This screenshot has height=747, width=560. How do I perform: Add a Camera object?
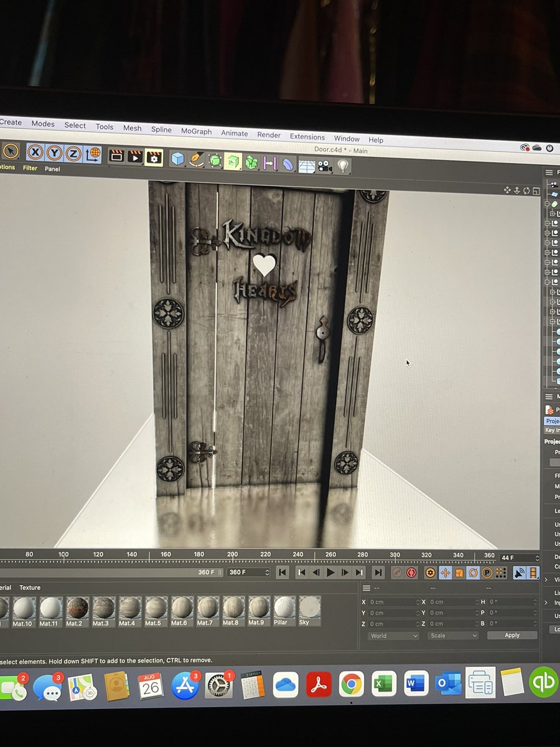pyautogui.click(x=324, y=166)
